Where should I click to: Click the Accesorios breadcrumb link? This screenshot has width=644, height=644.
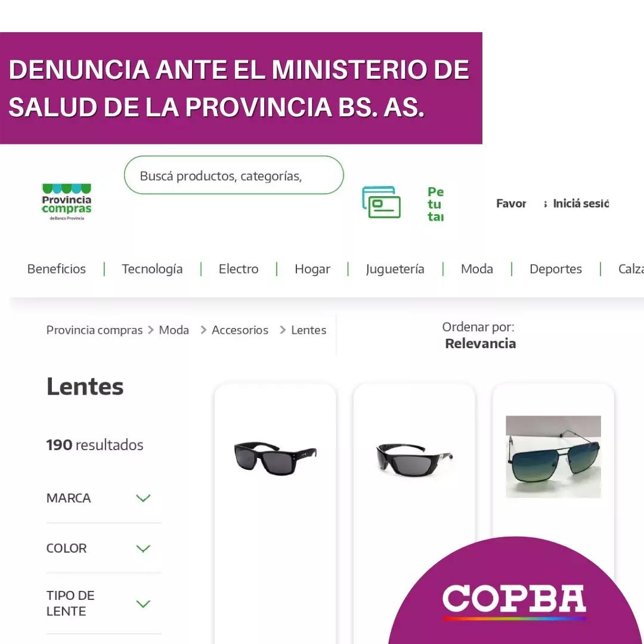(x=240, y=330)
